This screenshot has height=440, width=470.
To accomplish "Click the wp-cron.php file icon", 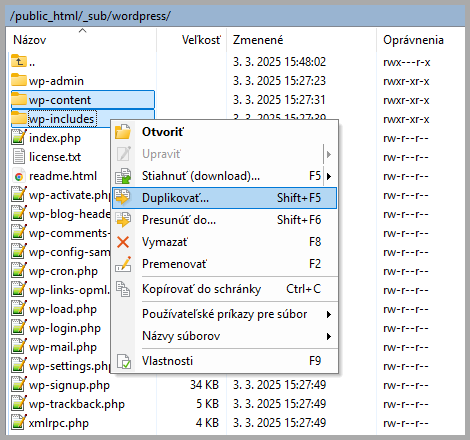I will (x=19, y=270).
